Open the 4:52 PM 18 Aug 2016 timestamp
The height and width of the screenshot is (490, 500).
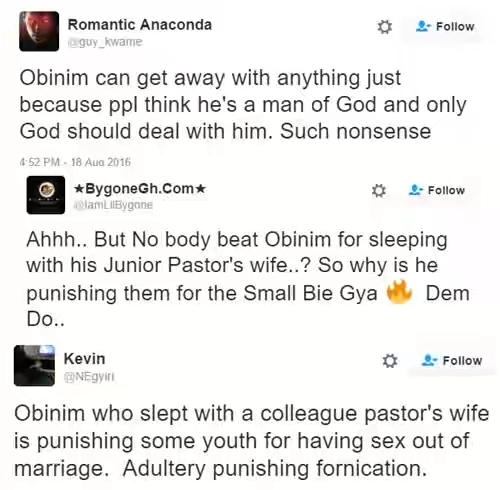point(75,162)
